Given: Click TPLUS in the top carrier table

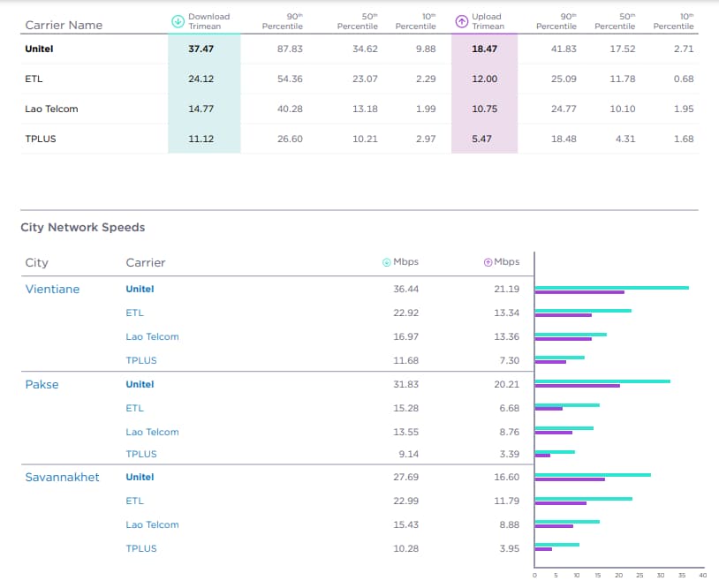Looking at the screenshot, I should (41, 139).
